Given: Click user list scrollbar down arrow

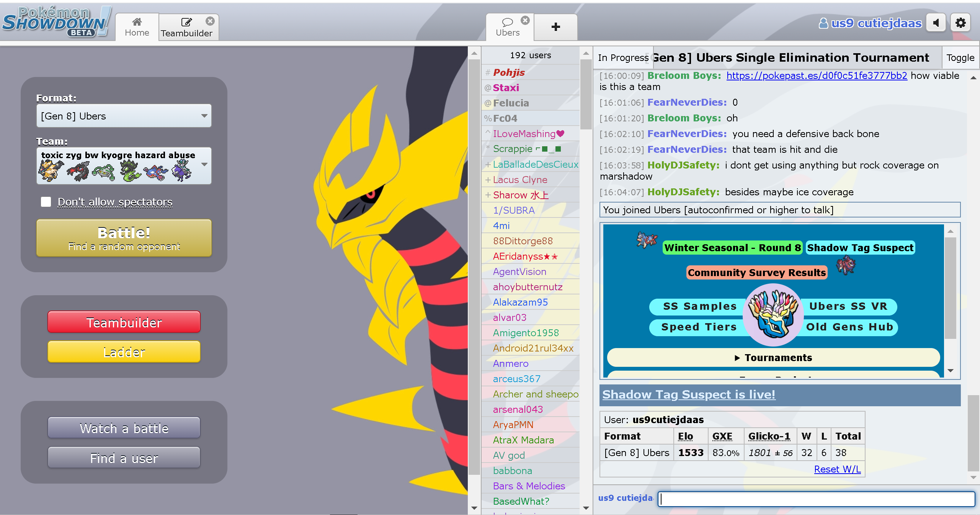Looking at the screenshot, I should pyautogui.click(x=586, y=508).
